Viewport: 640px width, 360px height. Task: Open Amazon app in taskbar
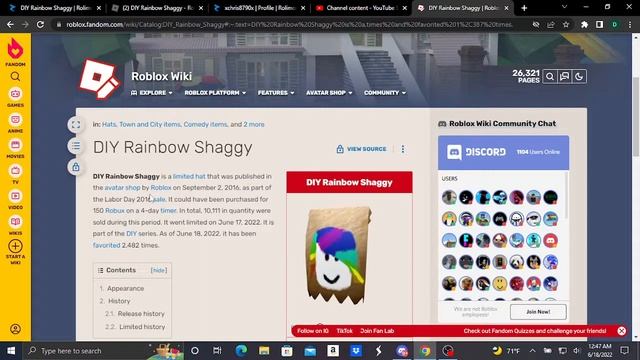tap(333, 351)
